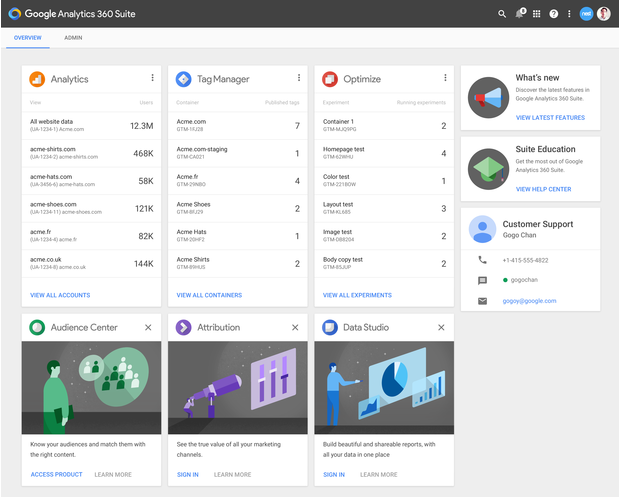Open the Audience Center illustration

(x=91, y=388)
